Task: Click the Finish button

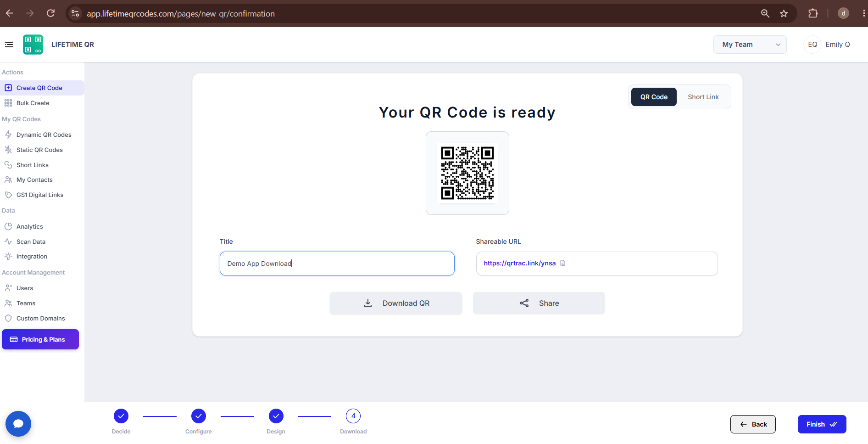Action: point(822,424)
